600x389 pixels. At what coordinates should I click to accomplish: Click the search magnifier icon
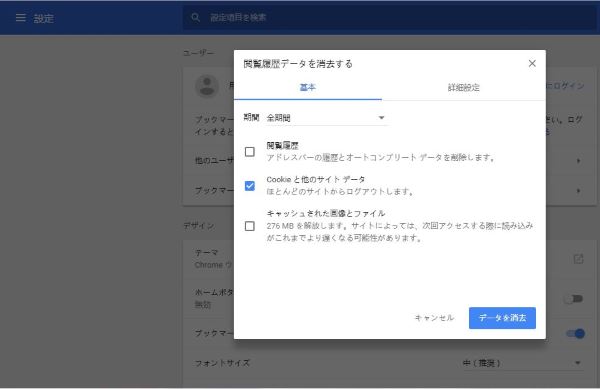tap(196, 18)
